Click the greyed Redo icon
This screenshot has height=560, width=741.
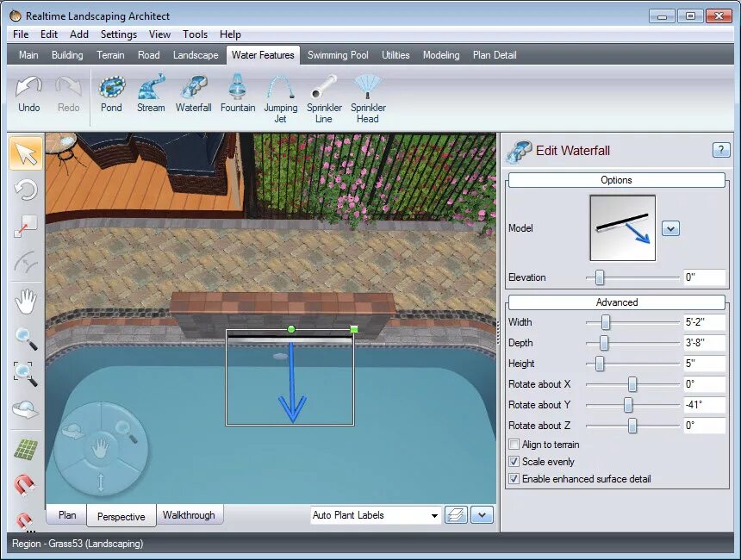point(69,95)
